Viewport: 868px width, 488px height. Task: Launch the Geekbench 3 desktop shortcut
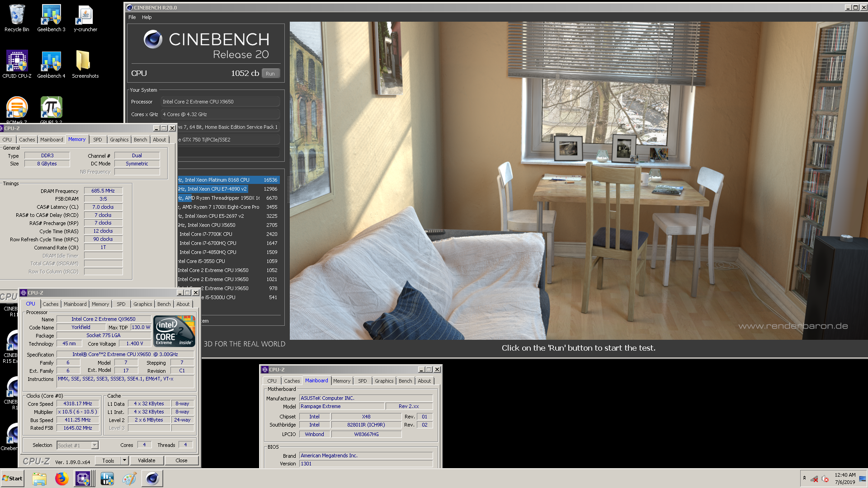(51, 18)
